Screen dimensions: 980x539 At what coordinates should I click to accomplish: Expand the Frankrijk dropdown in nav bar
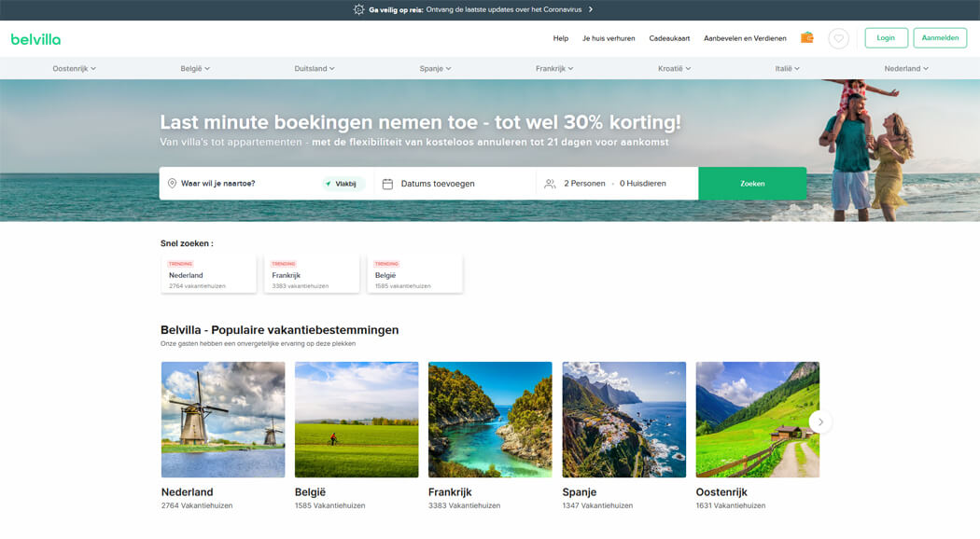click(x=554, y=69)
